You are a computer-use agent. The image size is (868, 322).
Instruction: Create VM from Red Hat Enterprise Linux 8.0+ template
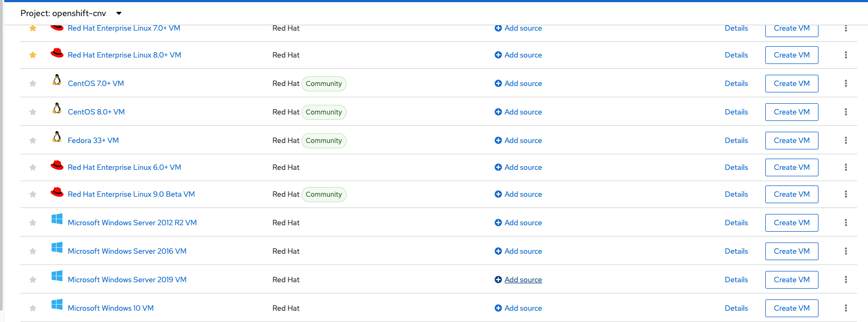tap(792, 55)
